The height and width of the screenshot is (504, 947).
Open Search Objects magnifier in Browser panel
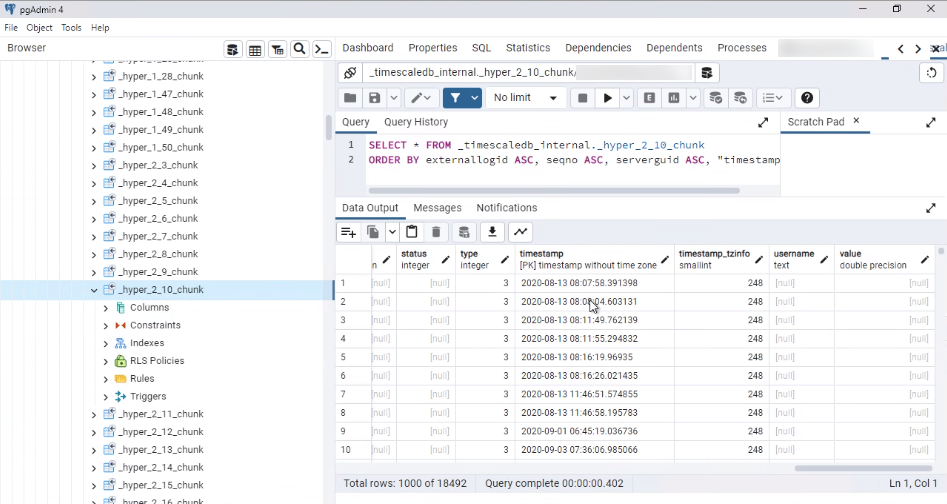pyautogui.click(x=300, y=49)
